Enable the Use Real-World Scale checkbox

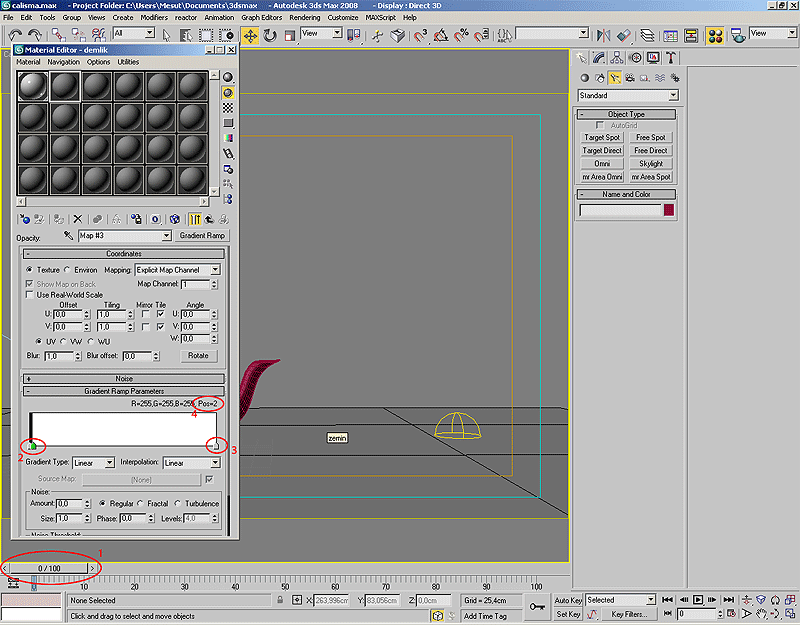pos(29,295)
